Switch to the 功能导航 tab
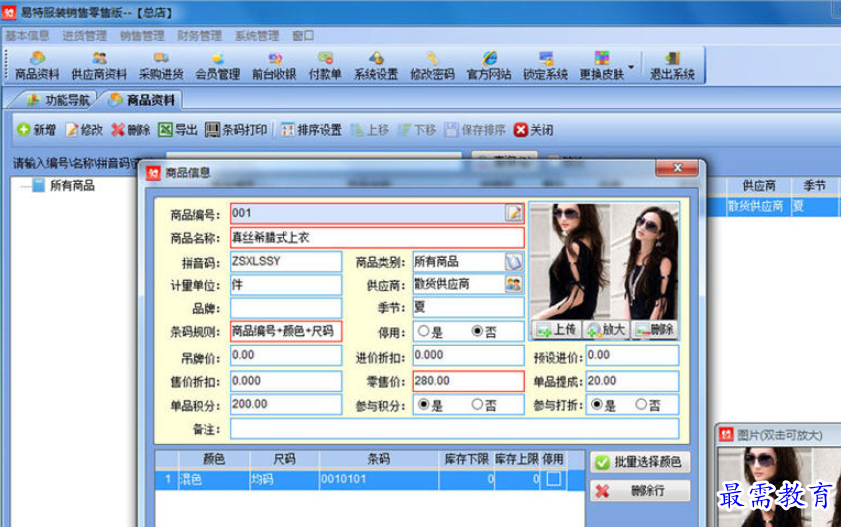The width and height of the screenshot is (841, 527). tap(58, 100)
